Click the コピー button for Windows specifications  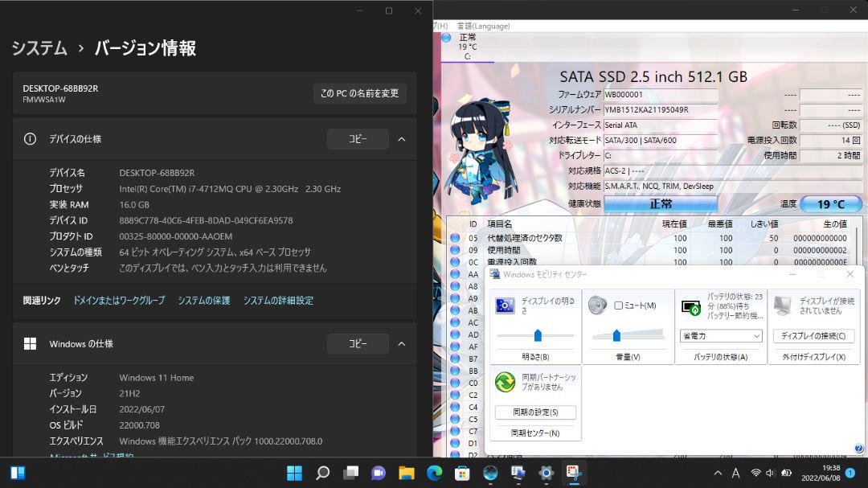pyautogui.click(x=358, y=344)
